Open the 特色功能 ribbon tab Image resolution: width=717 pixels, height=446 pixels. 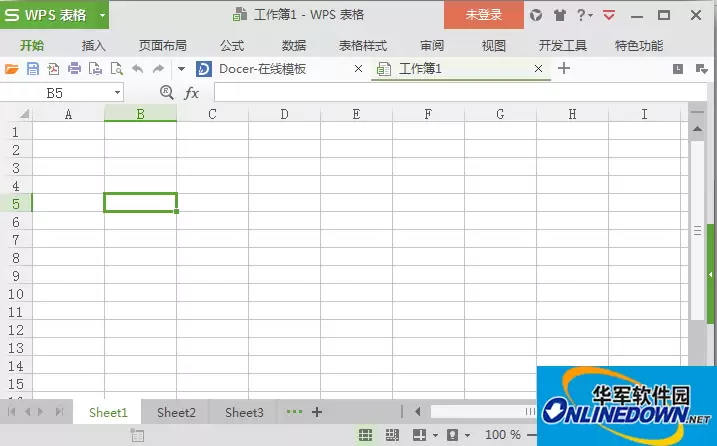[639, 46]
